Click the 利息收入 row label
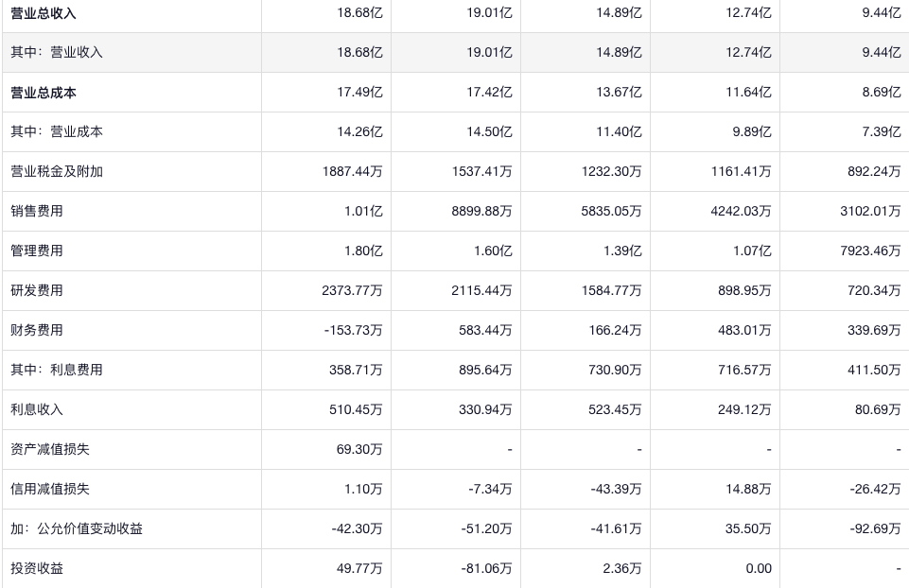Image resolution: width=909 pixels, height=588 pixels. [37, 410]
